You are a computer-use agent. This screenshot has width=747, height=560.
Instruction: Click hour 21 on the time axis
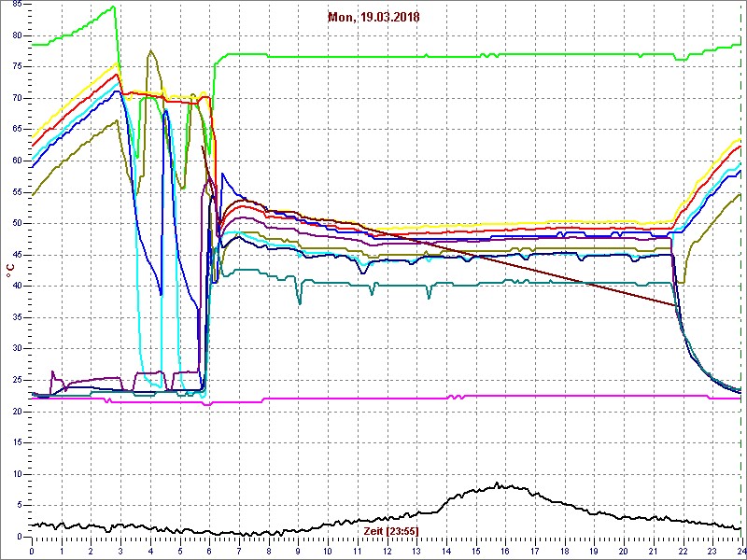point(653,551)
